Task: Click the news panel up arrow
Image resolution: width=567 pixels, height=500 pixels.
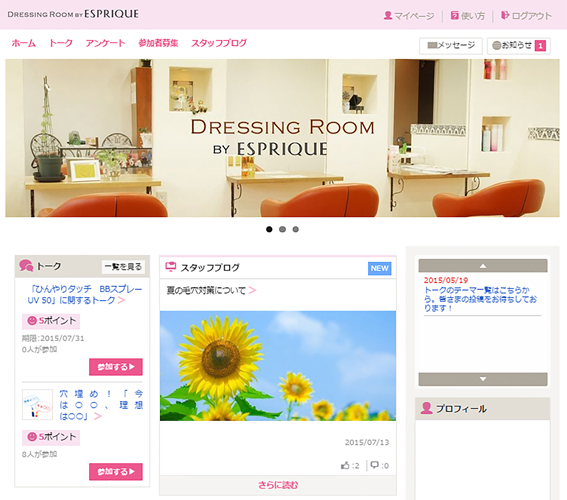Action: coord(483,266)
